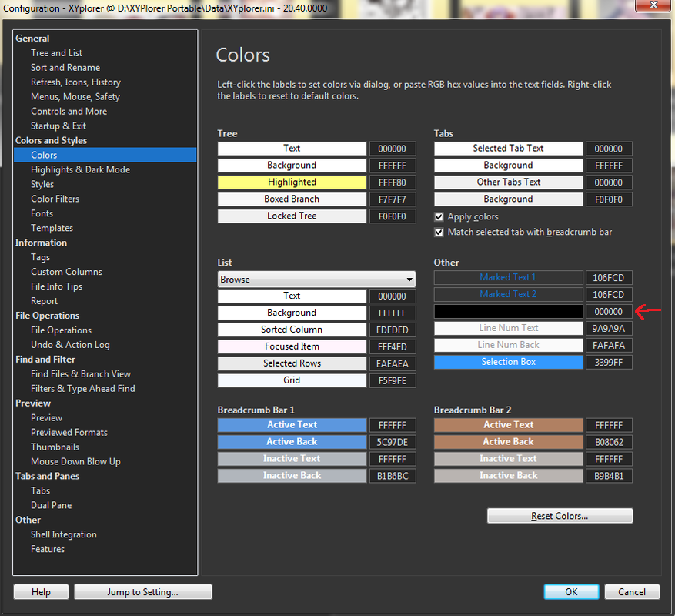Pick Other Tabs Text color
Screen dimensions: 675x616
(509, 182)
